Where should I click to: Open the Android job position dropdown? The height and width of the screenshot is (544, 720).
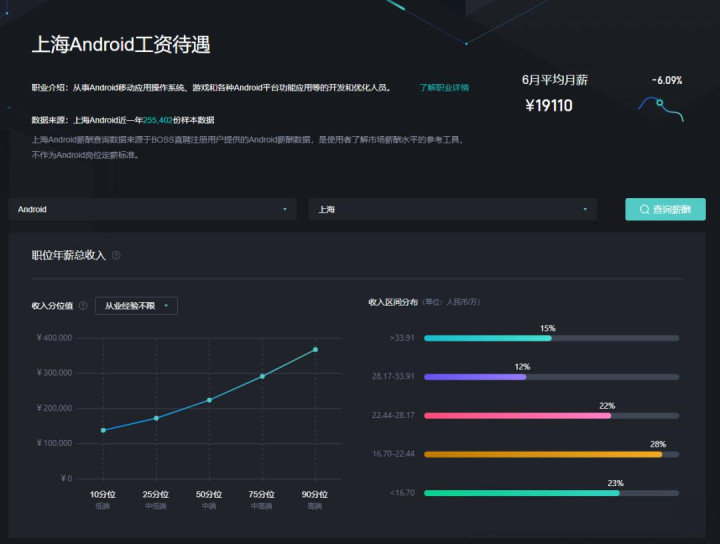152,209
